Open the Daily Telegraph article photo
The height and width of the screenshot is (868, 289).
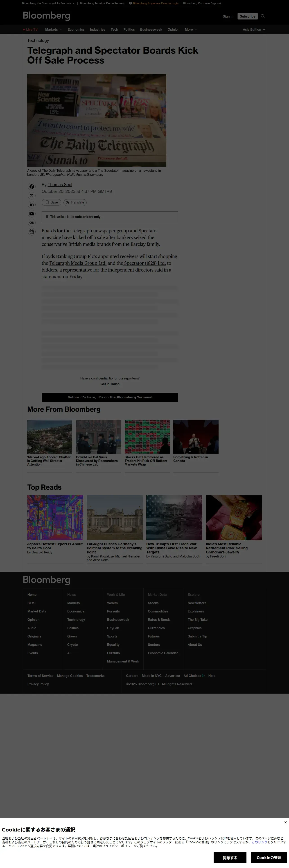coord(97,120)
